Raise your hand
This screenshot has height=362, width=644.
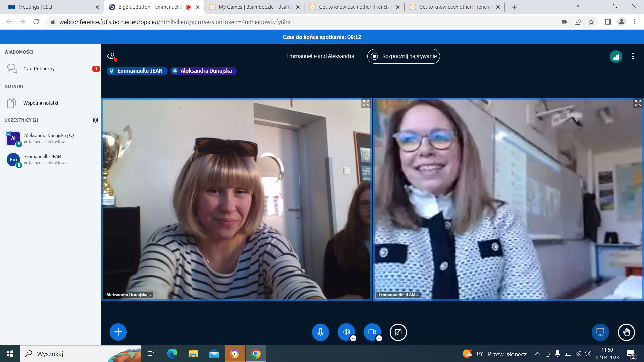(626, 332)
